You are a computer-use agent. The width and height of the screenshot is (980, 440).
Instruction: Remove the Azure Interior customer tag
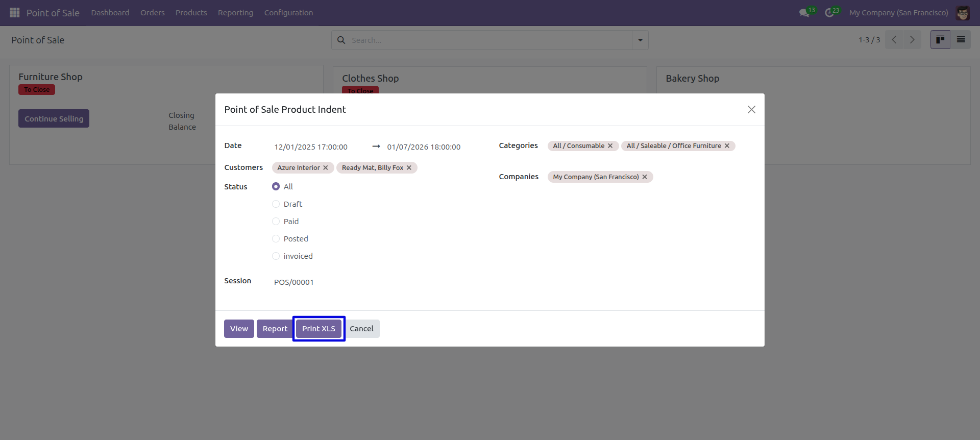[326, 168]
